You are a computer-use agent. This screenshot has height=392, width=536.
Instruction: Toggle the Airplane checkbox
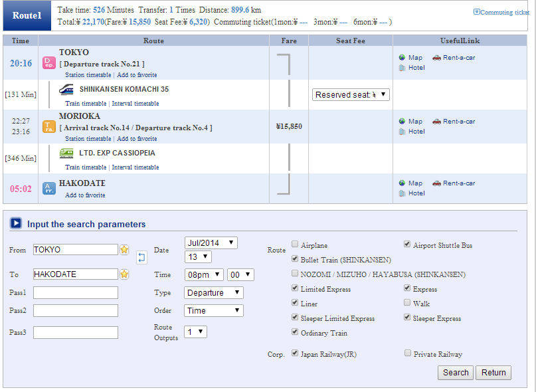[295, 244]
